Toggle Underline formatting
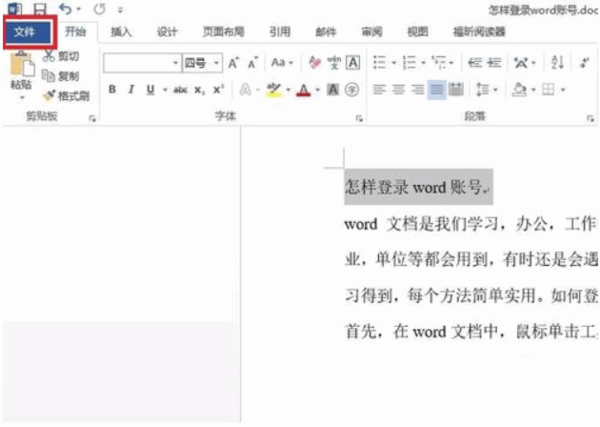 150,90
